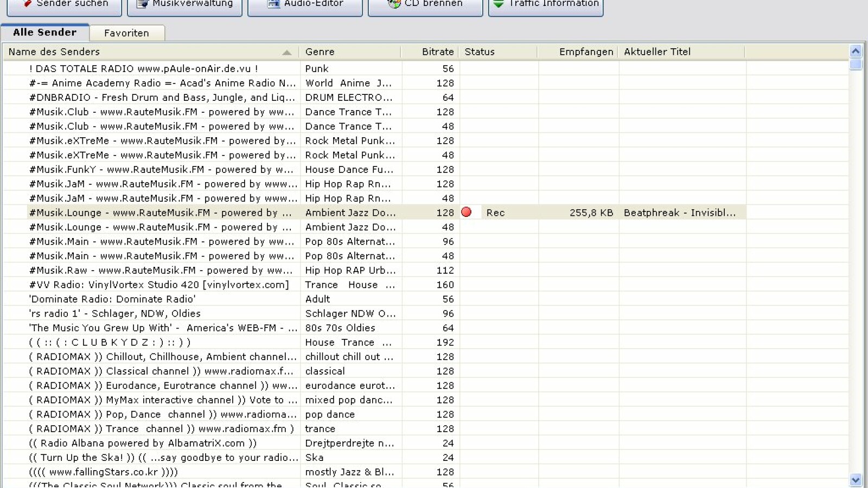
Task: Click the red recording indicator icon
Action: click(x=466, y=212)
